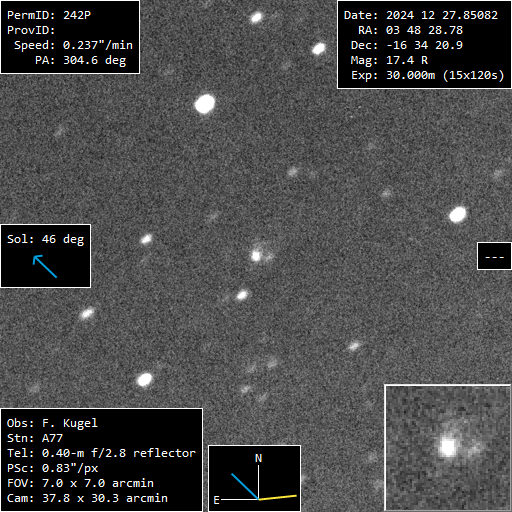Click the Sol: 46 deg label
Viewport: 512px width, 512px height.
[46, 239]
